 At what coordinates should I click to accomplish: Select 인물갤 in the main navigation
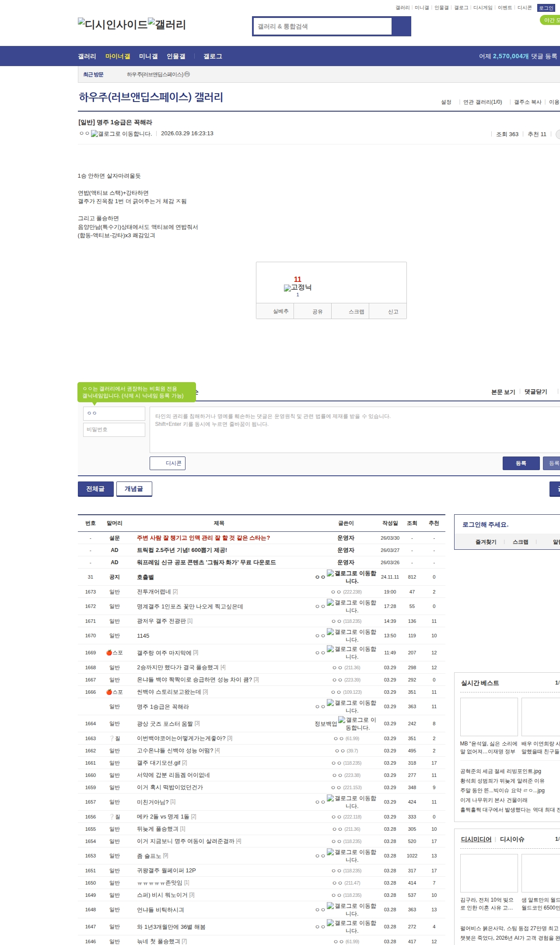click(x=176, y=56)
